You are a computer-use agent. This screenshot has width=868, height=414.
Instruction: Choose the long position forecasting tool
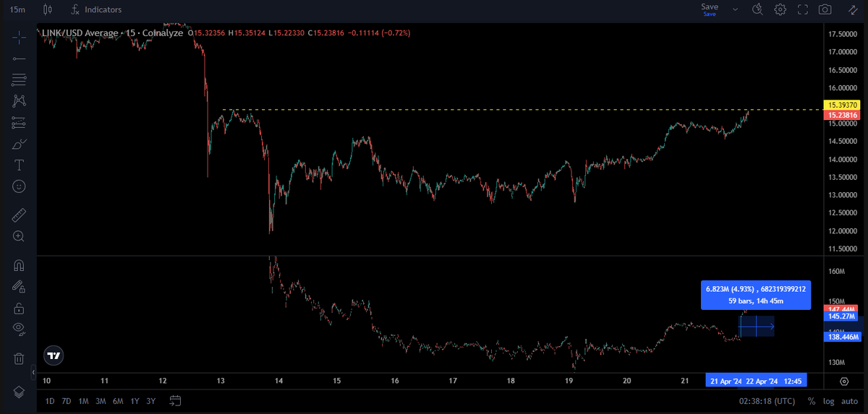click(x=19, y=123)
